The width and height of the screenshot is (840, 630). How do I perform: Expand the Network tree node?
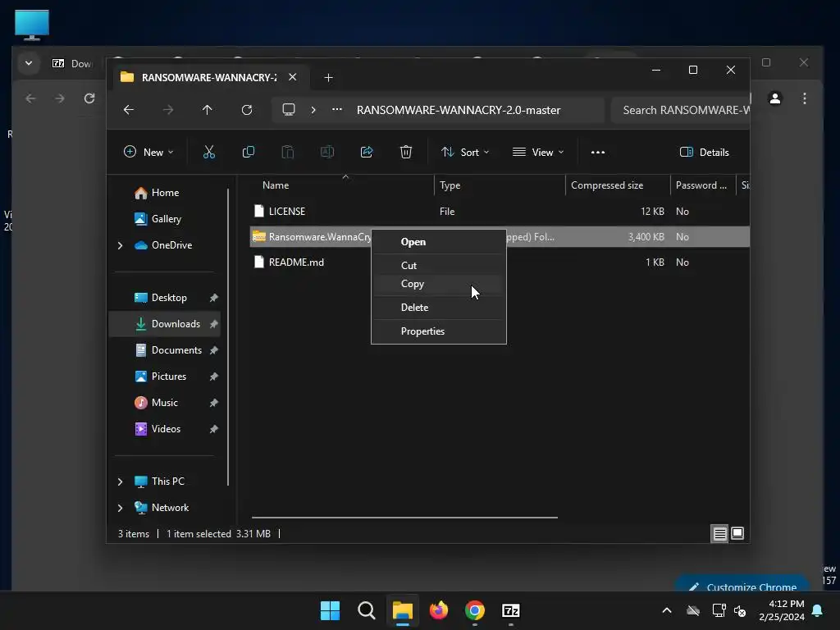pyautogui.click(x=120, y=508)
